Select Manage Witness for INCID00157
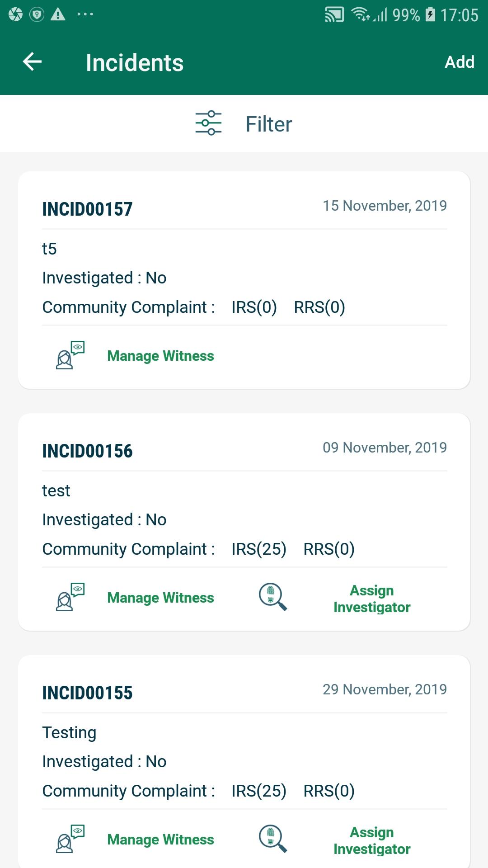Image resolution: width=488 pixels, height=868 pixels. 160,356
